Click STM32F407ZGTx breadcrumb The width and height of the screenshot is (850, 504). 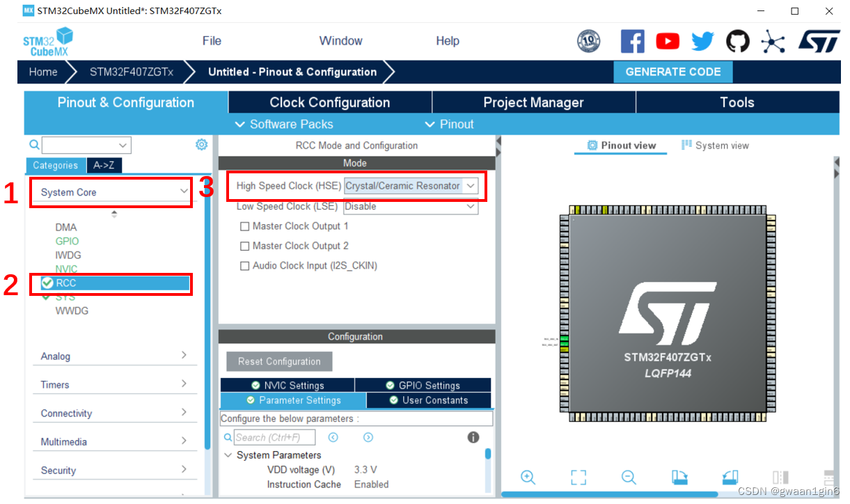(132, 72)
